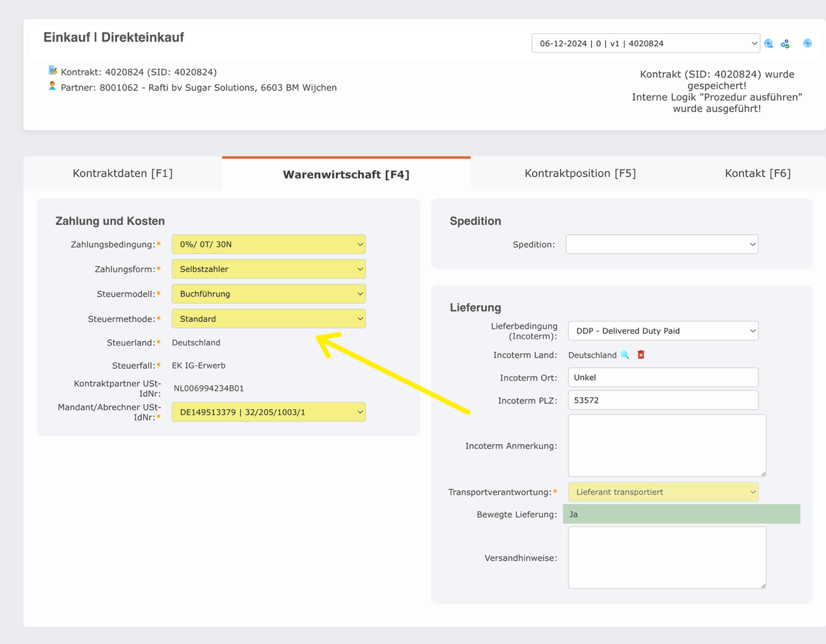
Task: Click the red delete icon beside Deutschland
Action: (640, 355)
